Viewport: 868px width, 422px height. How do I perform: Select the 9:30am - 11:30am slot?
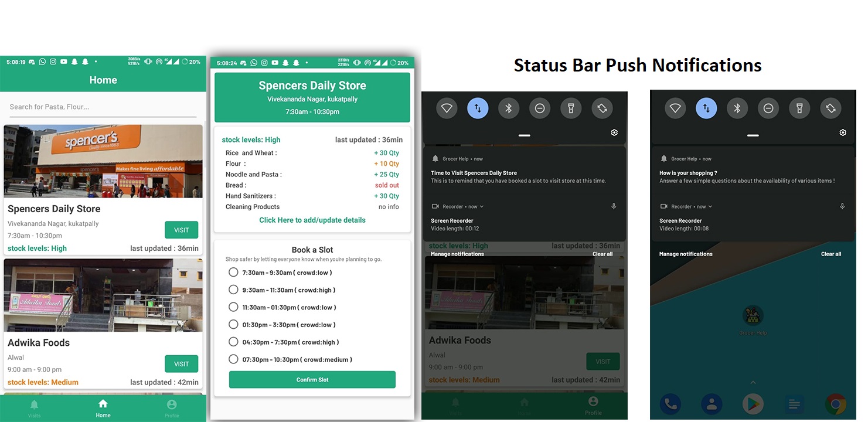point(233,290)
